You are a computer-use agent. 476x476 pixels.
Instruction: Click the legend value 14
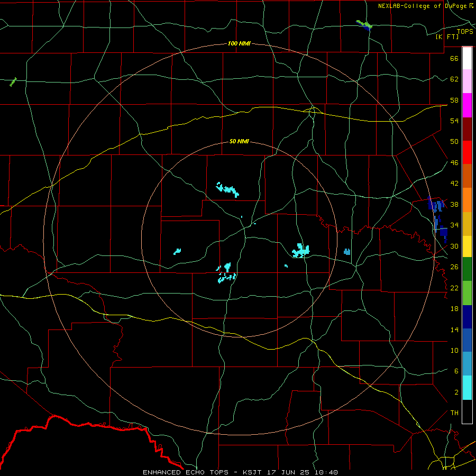(454, 329)
